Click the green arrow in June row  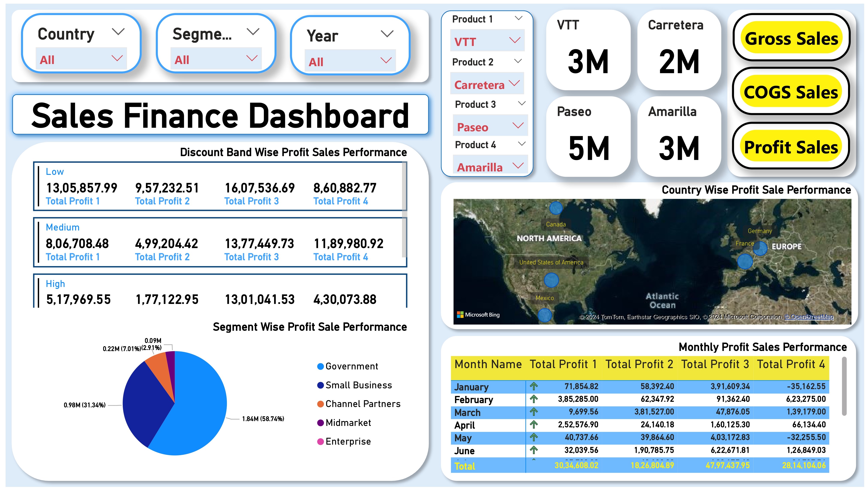[x=533, y=450]
